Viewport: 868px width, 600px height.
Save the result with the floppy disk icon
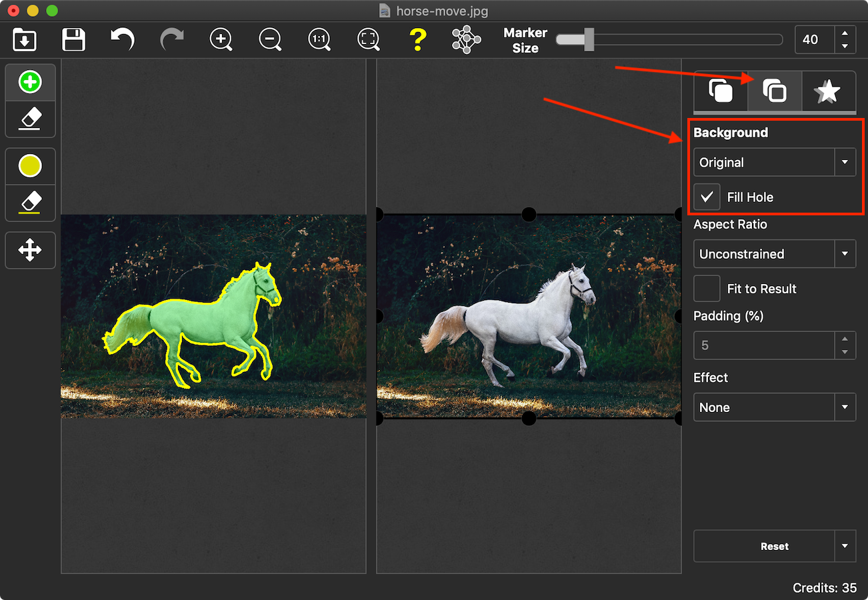(73, 40)
